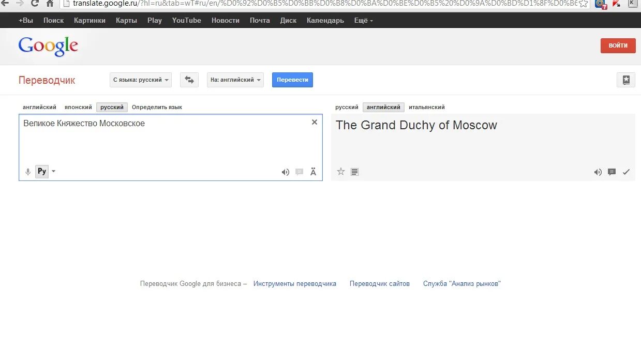Click the blue Перевести button
Image resolution: width=641 pixels, height=364 pixels.
pos(292,80)
